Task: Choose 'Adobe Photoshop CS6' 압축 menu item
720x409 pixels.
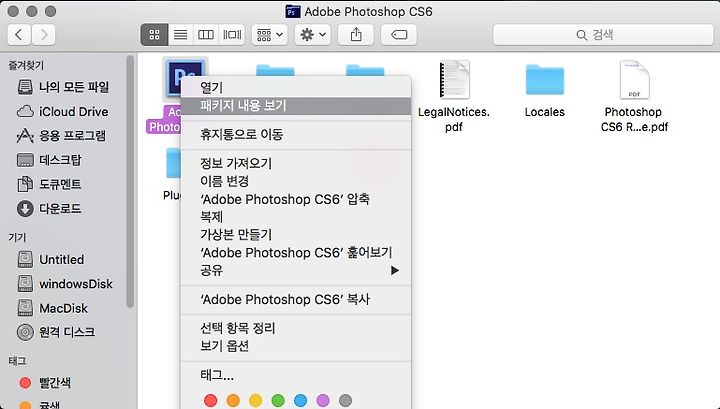Action: click(296, 199)
